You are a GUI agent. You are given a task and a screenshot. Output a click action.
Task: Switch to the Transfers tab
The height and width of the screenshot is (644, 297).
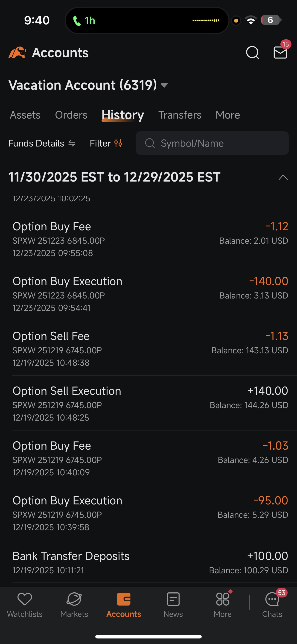click(180, 115)
